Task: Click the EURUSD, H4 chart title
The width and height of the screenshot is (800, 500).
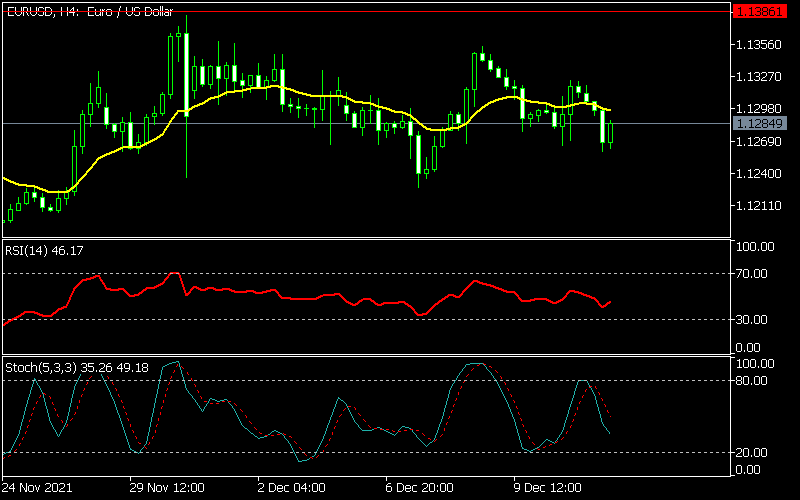Action: pos(89,12)
